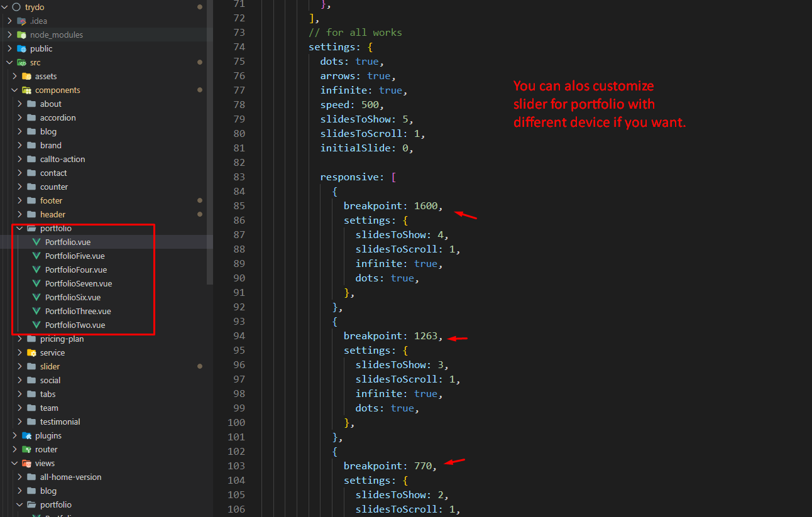The image size is (812, 517).
Task: Click the public folder globe icon
Action: (x=21, y=48)
